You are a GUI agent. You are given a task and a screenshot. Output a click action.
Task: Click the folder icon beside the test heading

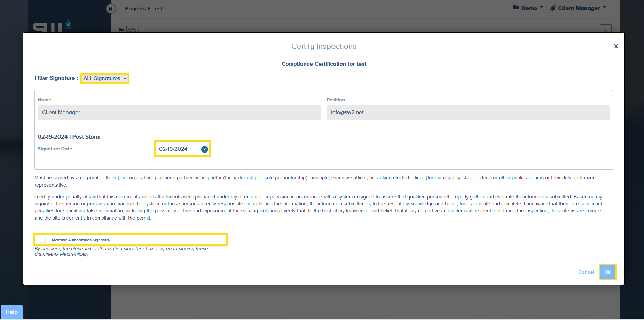(x=121, y=30)
